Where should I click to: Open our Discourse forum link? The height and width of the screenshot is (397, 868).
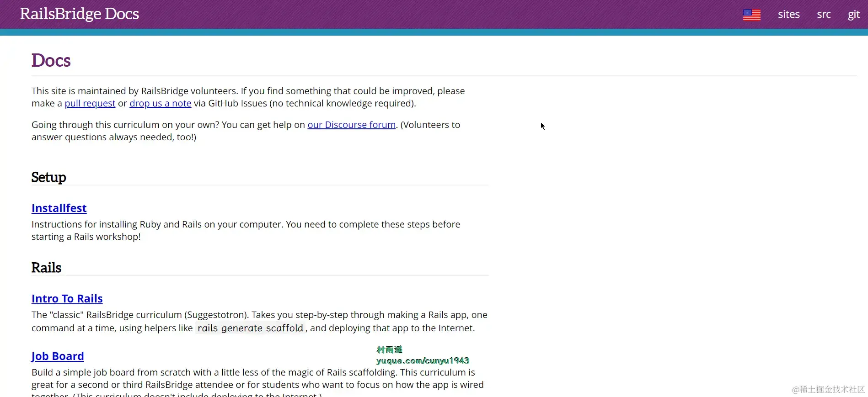[352, 125]
